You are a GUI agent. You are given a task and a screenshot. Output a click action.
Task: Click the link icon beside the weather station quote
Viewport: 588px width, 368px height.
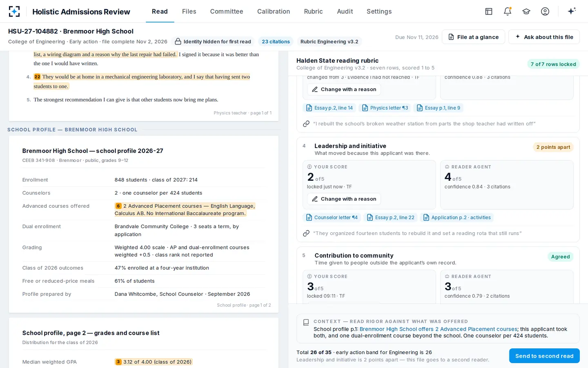tap(306, 123)
